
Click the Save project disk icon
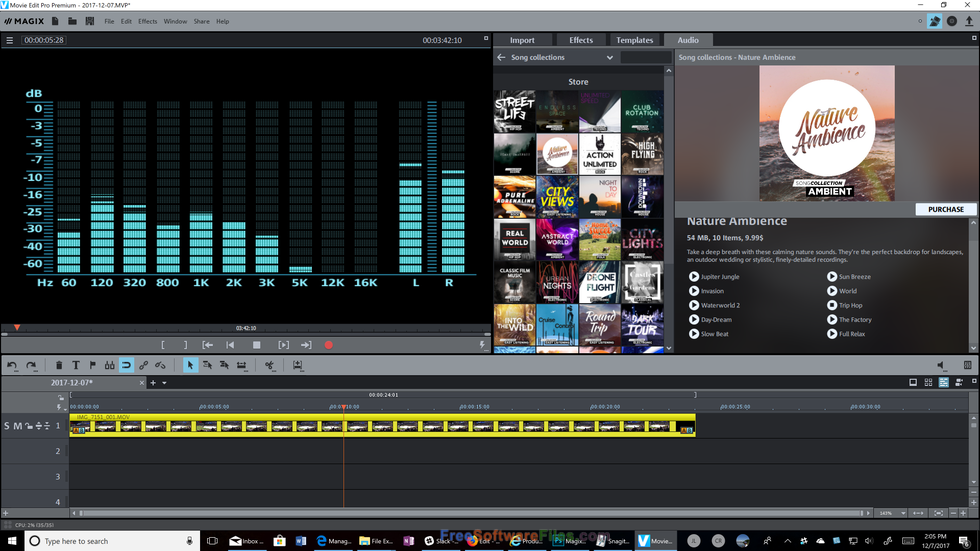click(x=90, y=21)
